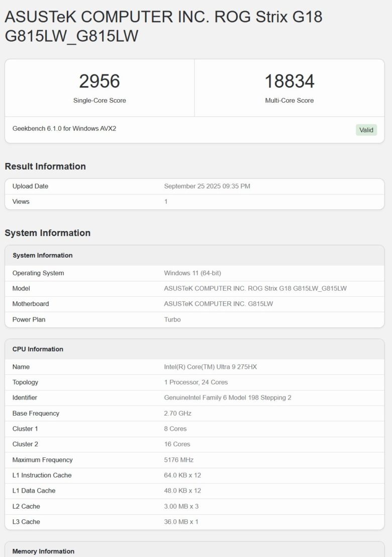This screenshot has height=557, width=392.
Task: Click the L3 Cache label
Action: click(26, 522)
